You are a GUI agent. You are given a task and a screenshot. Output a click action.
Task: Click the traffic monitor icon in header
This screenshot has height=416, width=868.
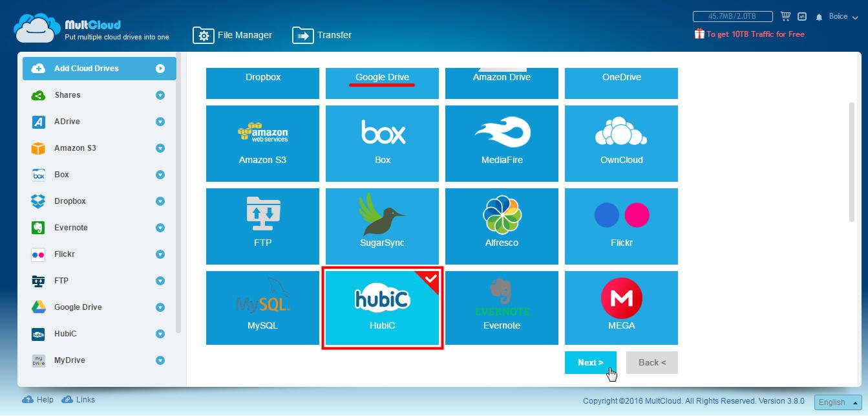click(x=803, y=16)
